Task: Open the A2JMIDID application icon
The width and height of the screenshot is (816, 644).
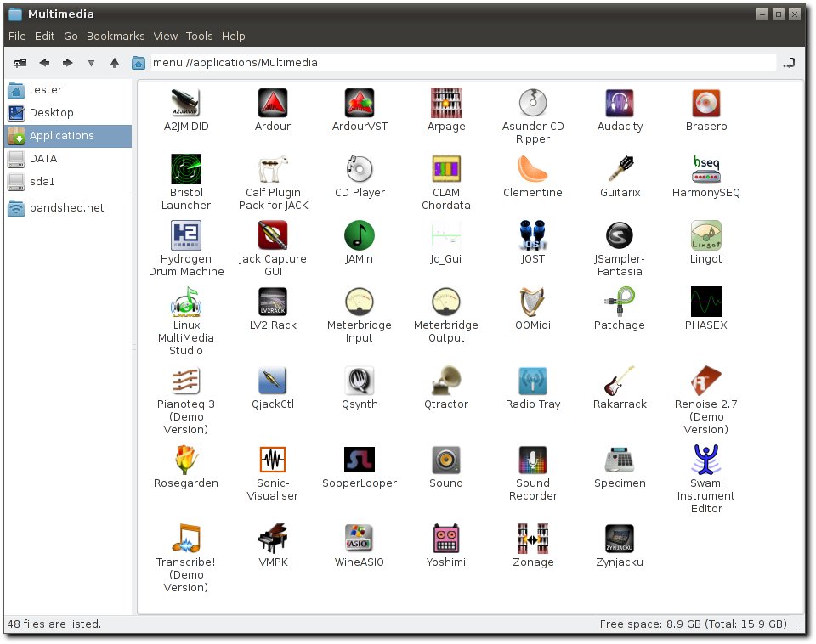Action: click(x=186, y=103)
